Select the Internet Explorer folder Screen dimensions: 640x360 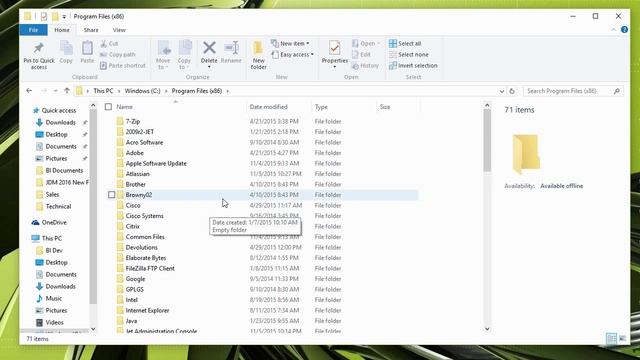147,310
